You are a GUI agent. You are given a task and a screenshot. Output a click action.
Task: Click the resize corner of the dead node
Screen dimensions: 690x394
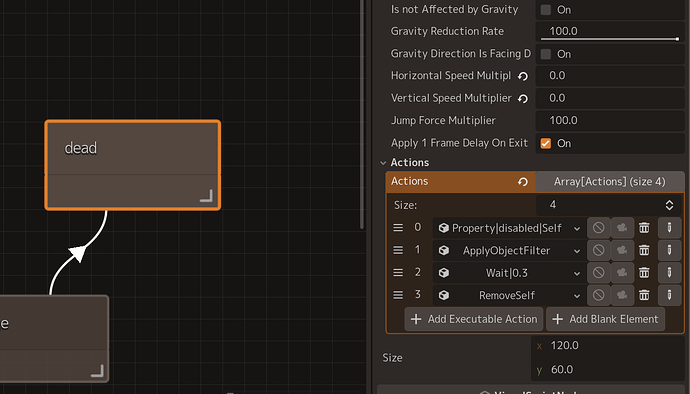point(206,195)
